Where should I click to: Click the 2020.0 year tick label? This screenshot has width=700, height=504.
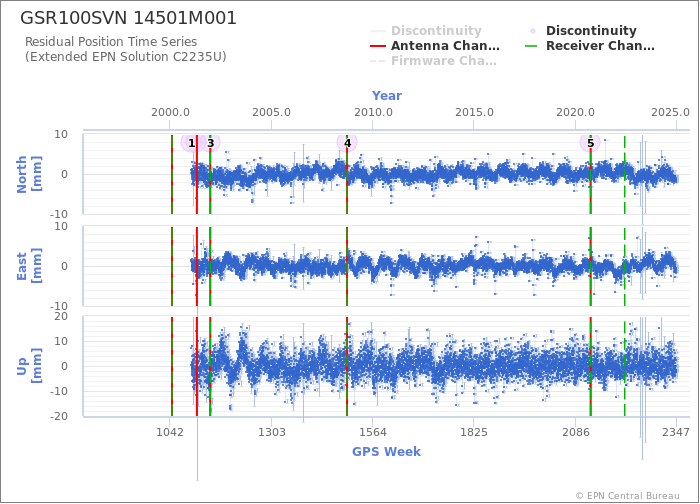(x=575, y=112)
